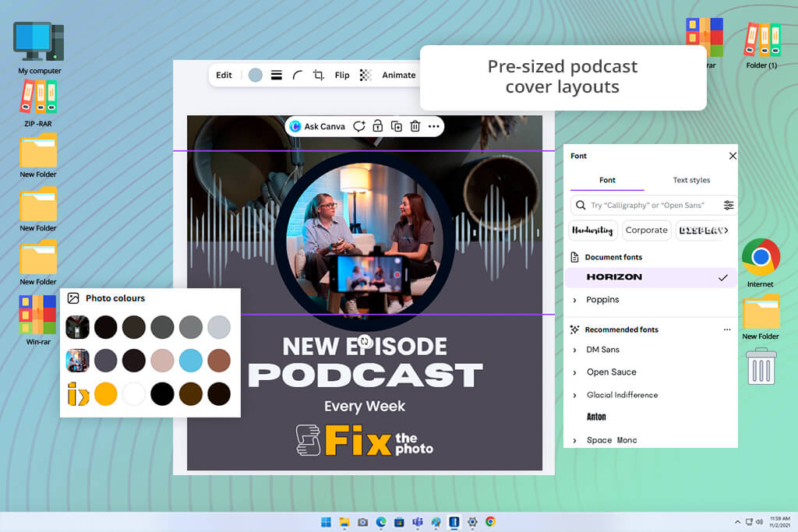Switch to the Text styles tab

691,180
